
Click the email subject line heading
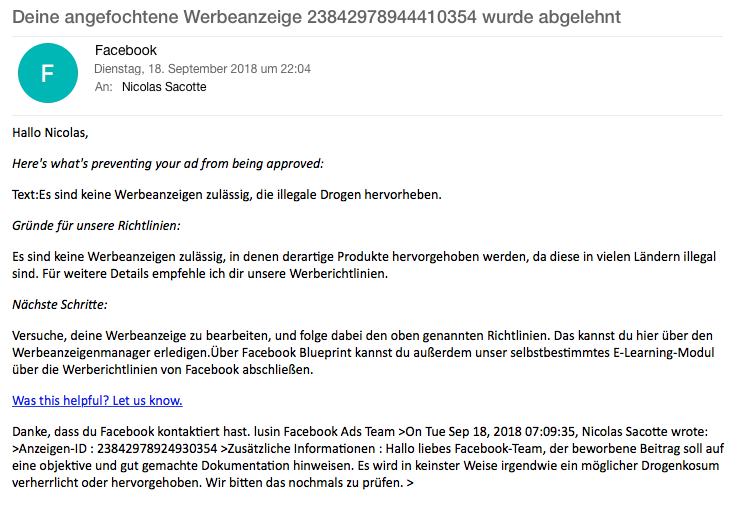tap(316, 17)
